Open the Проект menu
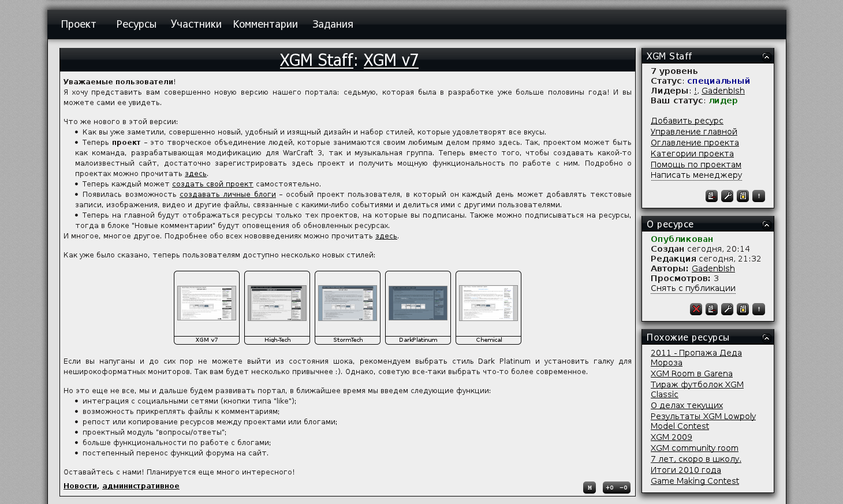Screen dimensions: 843x504 tap(79, 24)
